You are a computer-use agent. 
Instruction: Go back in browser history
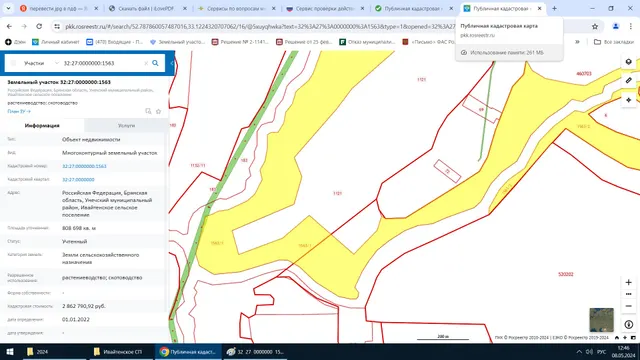pyautogui.click(x=9, y=27)
